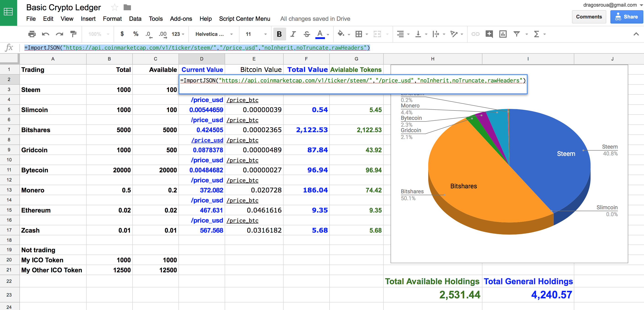Open the zoom 100% dropdown
Viewport: 644px width, 310px height.
click(x=99, y=34)
